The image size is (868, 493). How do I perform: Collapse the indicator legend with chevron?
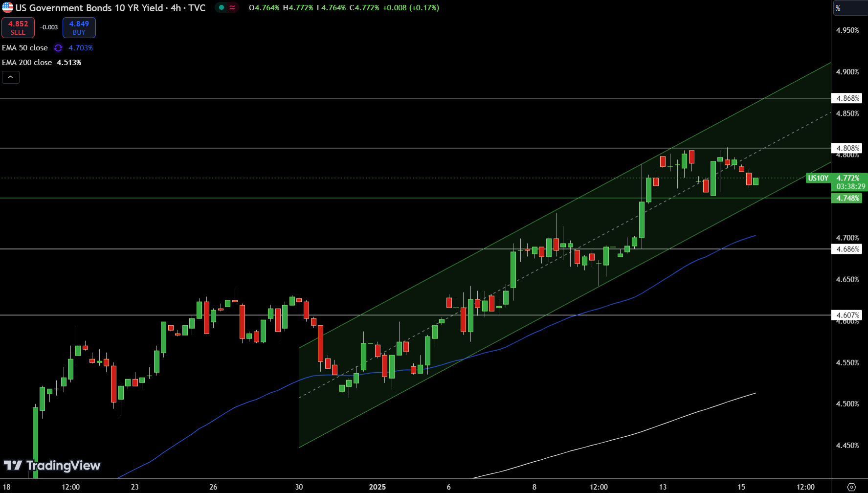11,77
